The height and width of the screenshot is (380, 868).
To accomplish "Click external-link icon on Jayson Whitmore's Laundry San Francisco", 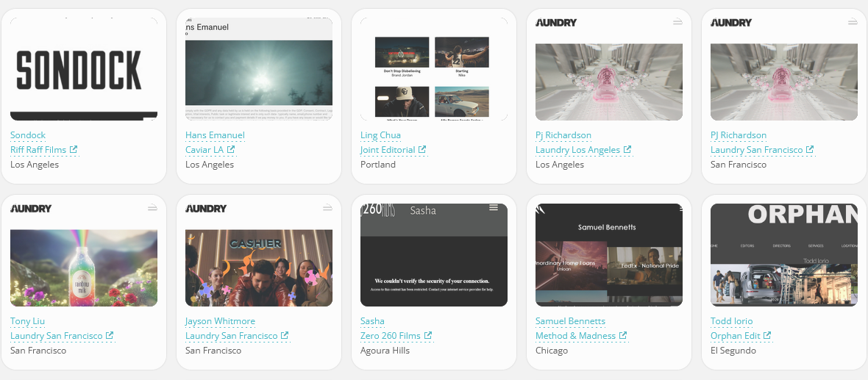I will coord(285,336).
